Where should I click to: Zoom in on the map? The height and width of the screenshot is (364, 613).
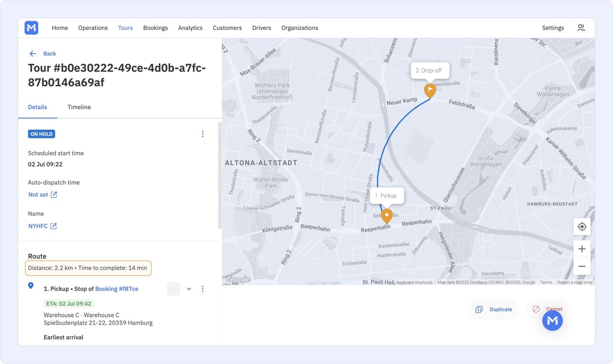tap(582, 249)
